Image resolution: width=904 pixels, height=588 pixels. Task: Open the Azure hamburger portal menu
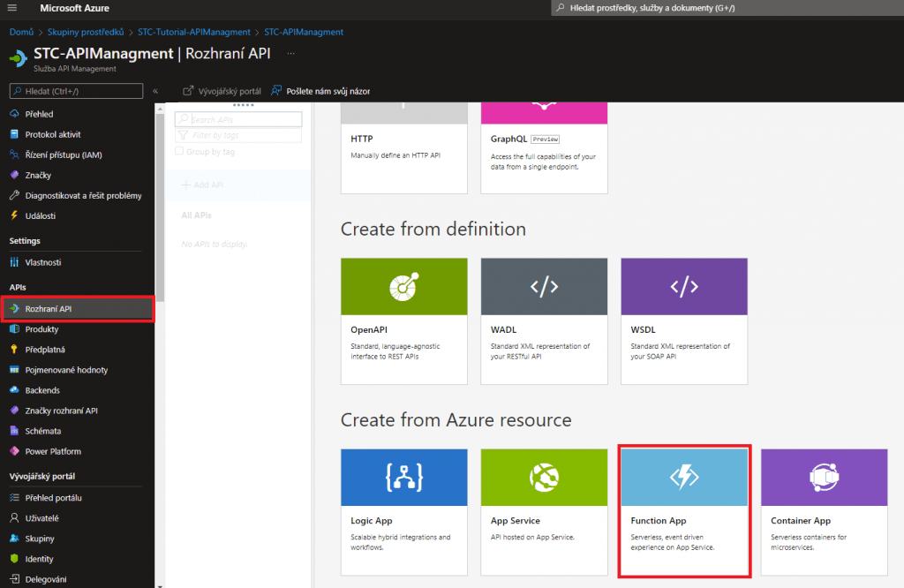click(x=12, y=8)
